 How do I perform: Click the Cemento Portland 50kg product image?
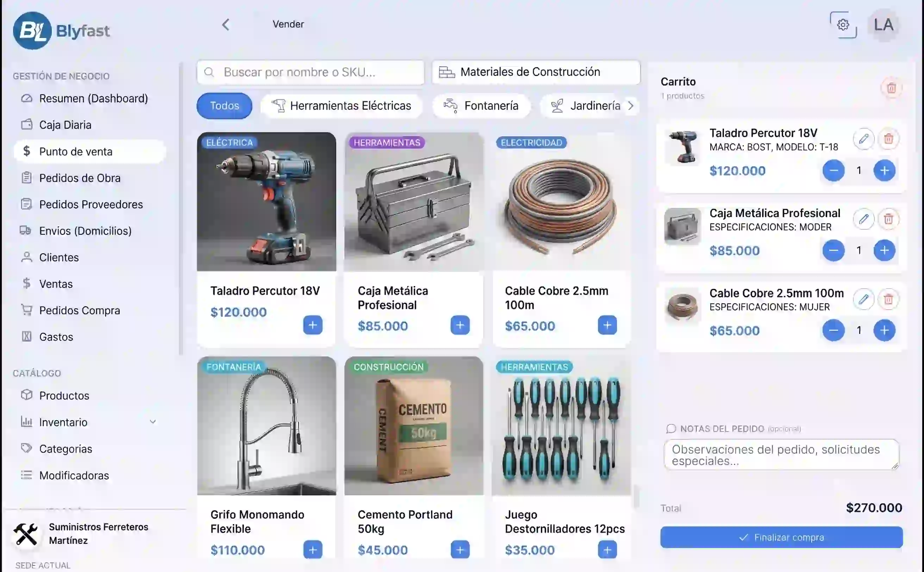point(414,426)
